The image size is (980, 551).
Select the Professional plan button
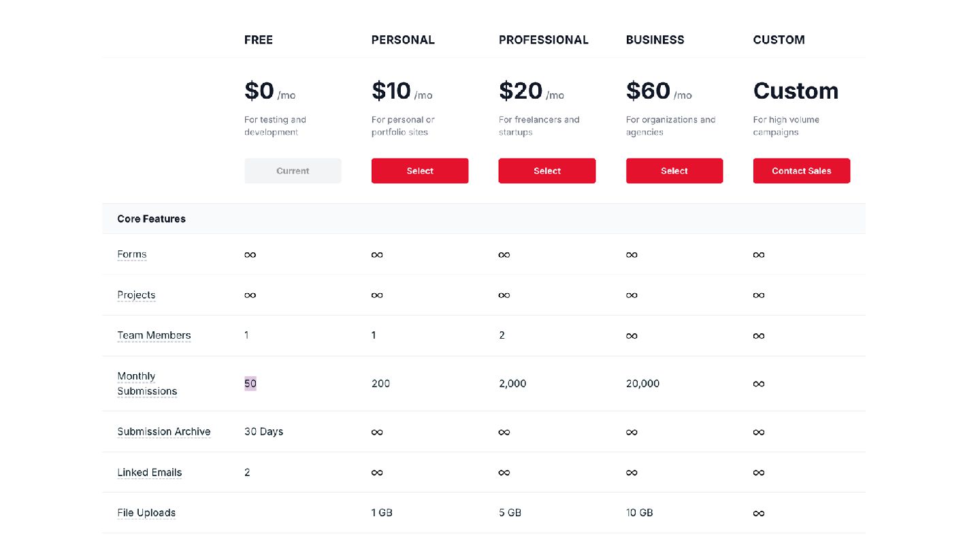[x=547, y=171]
